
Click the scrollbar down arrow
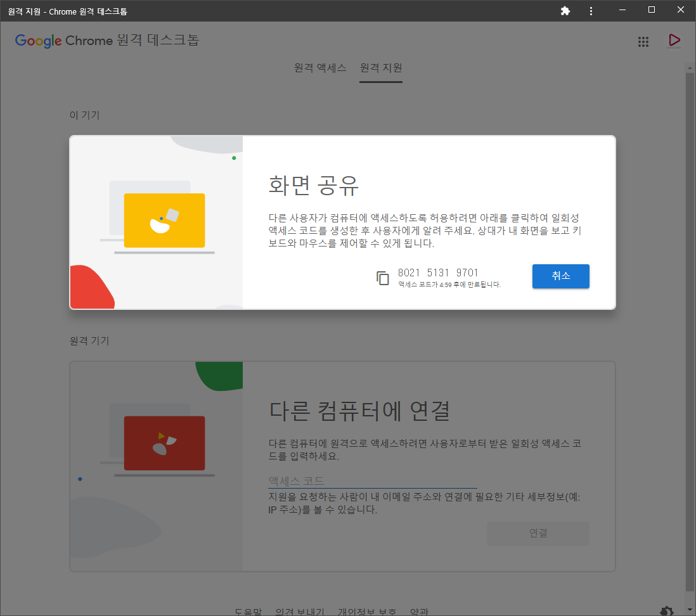tap(689, 609)
